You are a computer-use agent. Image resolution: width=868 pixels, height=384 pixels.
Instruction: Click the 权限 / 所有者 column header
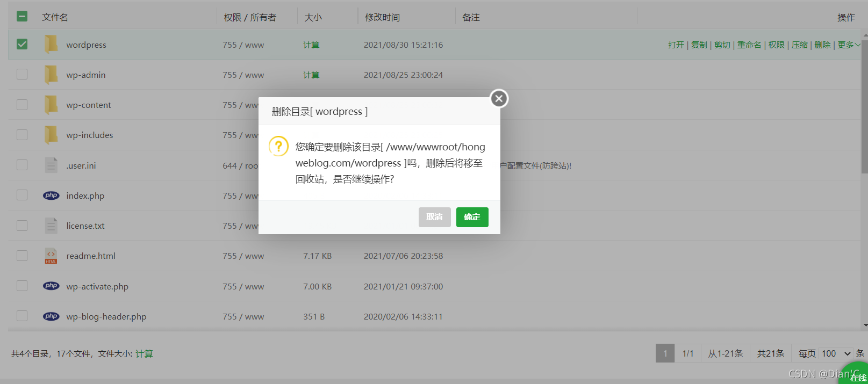click(250, 17)
